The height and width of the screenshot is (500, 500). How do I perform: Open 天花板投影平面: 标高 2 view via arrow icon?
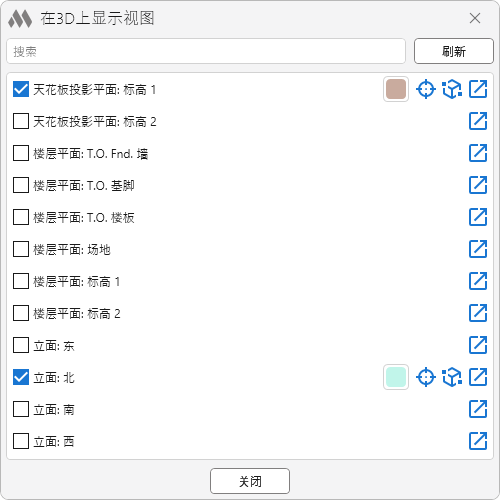(x=478, y=121)
